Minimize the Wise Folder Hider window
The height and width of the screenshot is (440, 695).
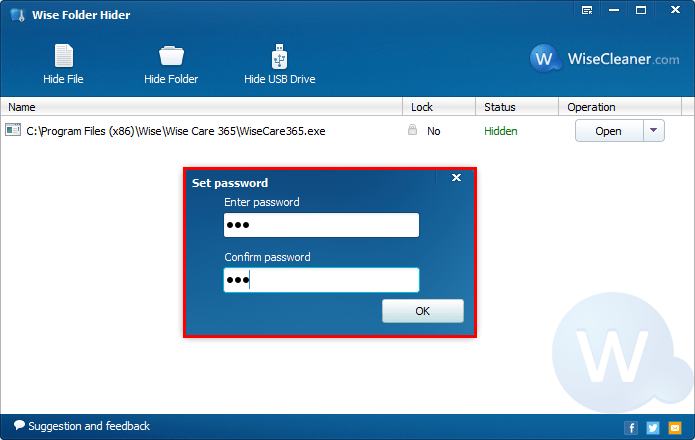coord(614,10)
